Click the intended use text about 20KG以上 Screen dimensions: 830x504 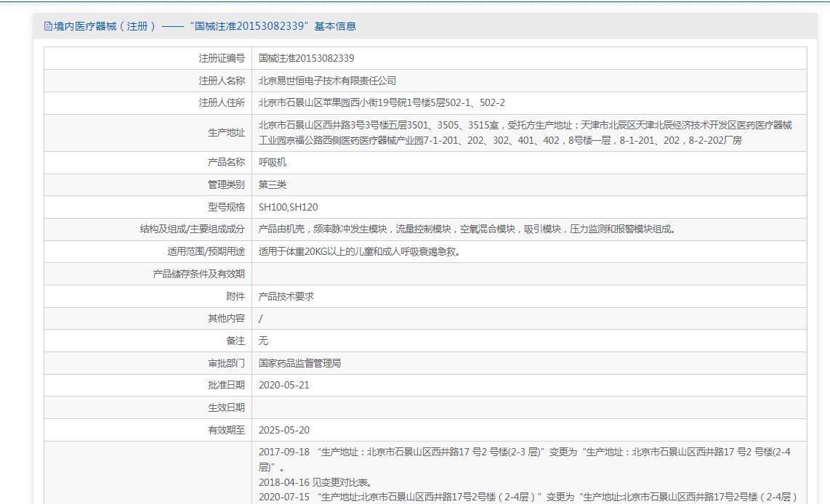359,252
